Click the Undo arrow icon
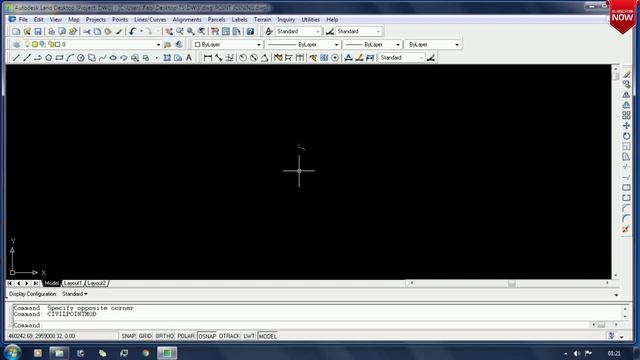The height and width of the screenshot is (360, 640). click(x=132, y=31)
